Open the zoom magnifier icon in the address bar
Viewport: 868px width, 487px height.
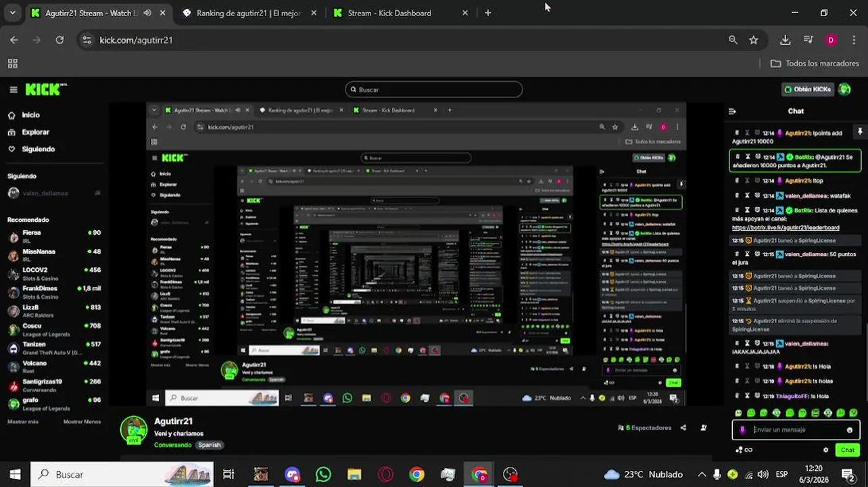(733, 40)
